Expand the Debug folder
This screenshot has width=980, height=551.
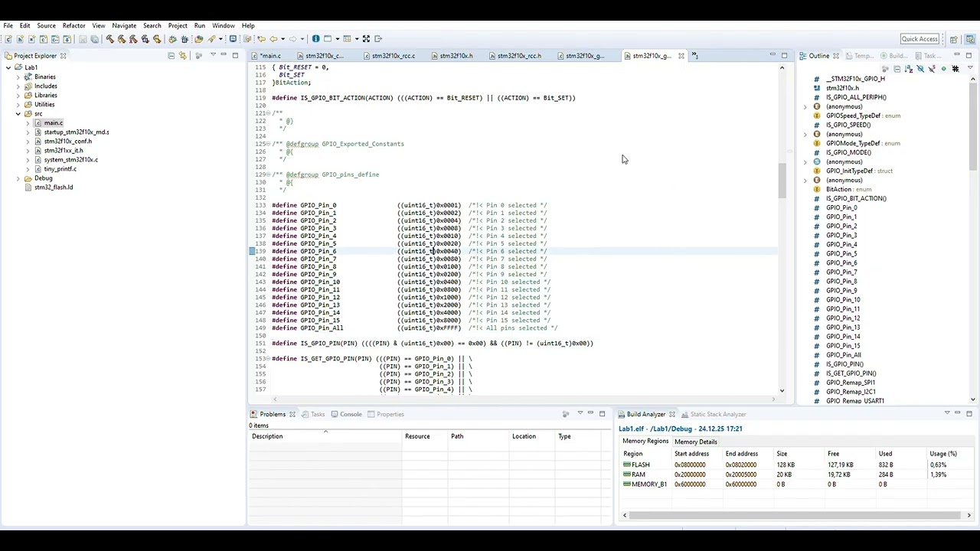point(18,178)
